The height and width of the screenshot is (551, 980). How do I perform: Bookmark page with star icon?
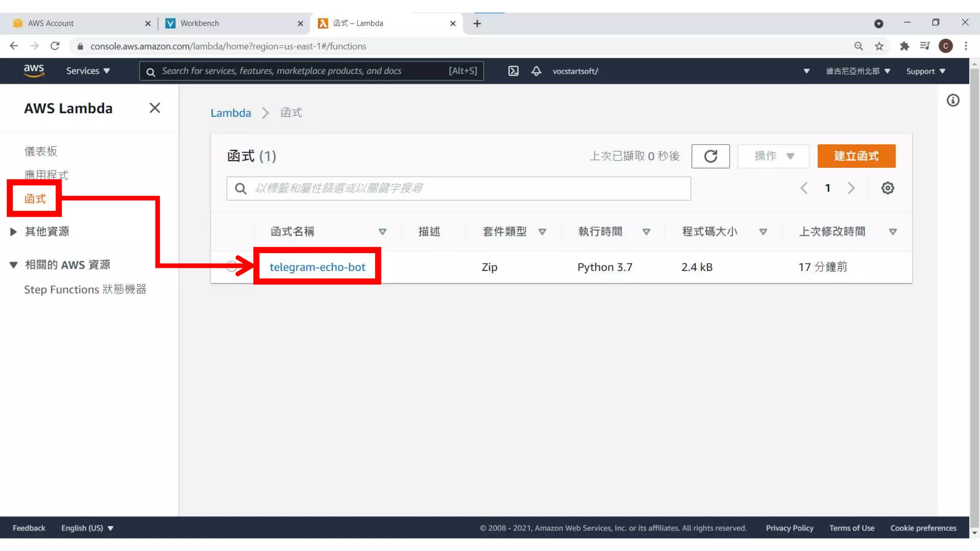(x=879, y=46)
